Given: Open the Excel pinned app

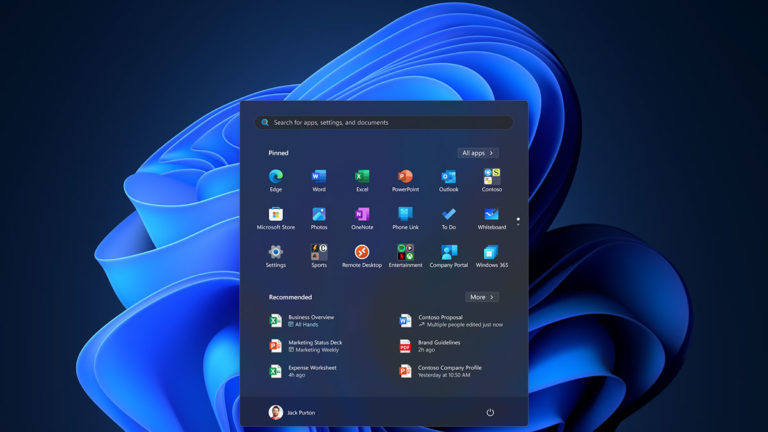Looking at the screenshot, I should click(x=362, y=178).
